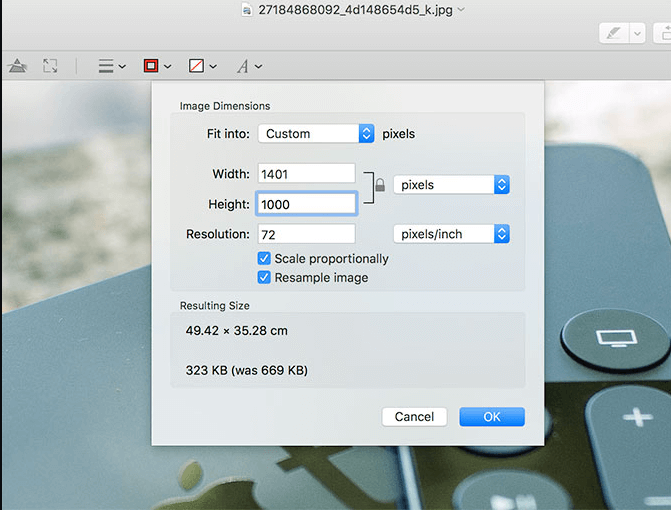Screen dimensions: 671x510
Task: Click the Width field showing 1401
Action: coord(306,174)
